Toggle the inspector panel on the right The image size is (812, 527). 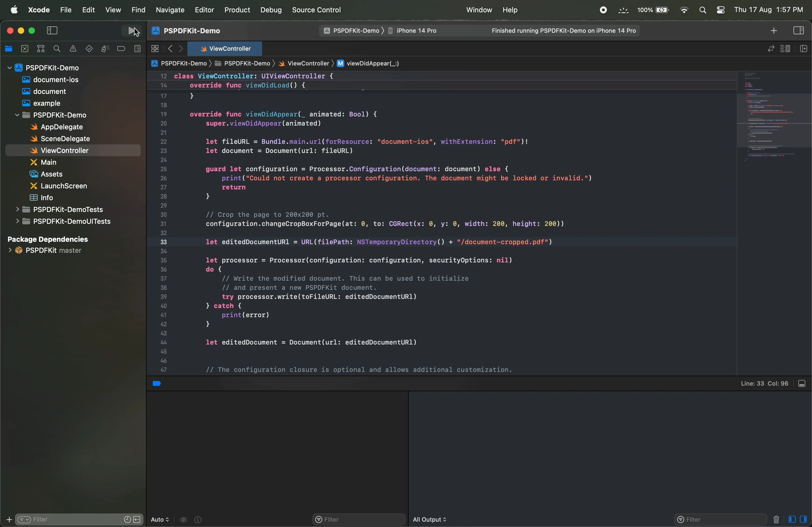click(798, 31)
